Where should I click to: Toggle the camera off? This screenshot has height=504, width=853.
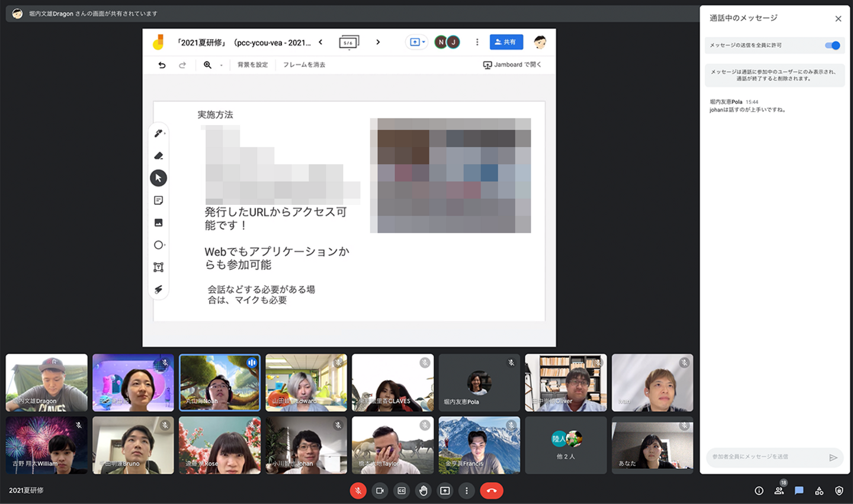pyautogui.click(x=380, y=490)
